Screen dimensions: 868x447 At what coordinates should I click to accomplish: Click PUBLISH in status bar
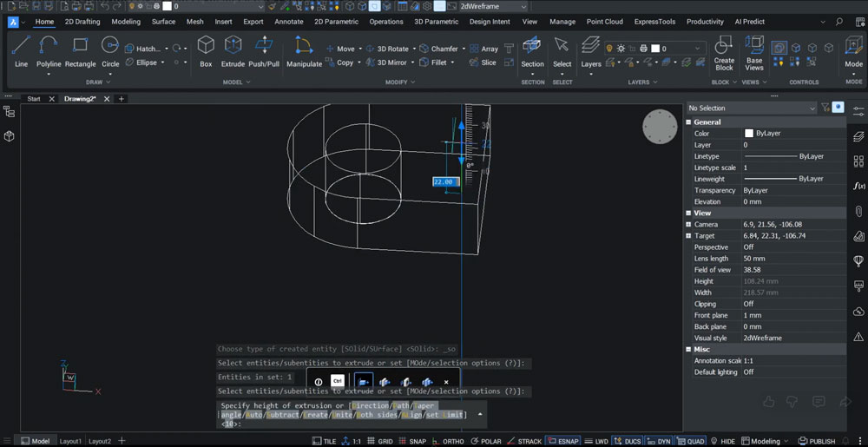817,442
